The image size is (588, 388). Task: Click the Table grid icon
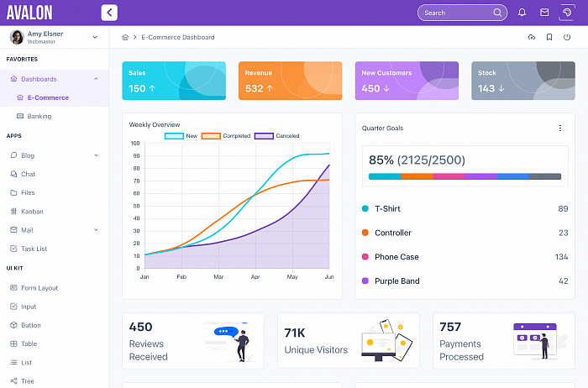[x=13, y=343]
